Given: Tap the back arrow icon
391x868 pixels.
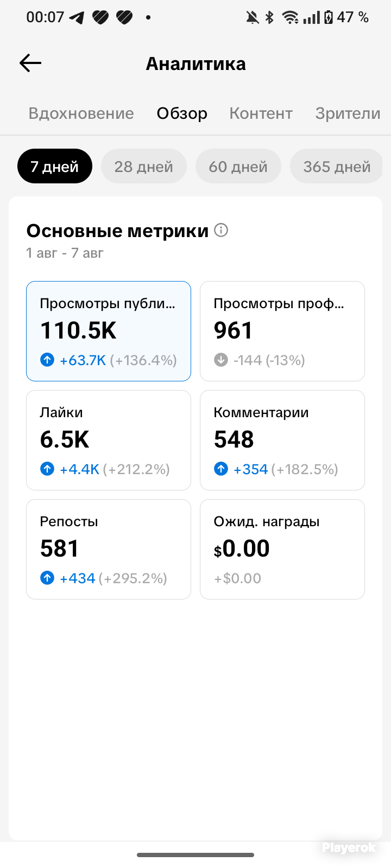Looking at the screenshot, I should pyautogui.click(x=30, y=63).
